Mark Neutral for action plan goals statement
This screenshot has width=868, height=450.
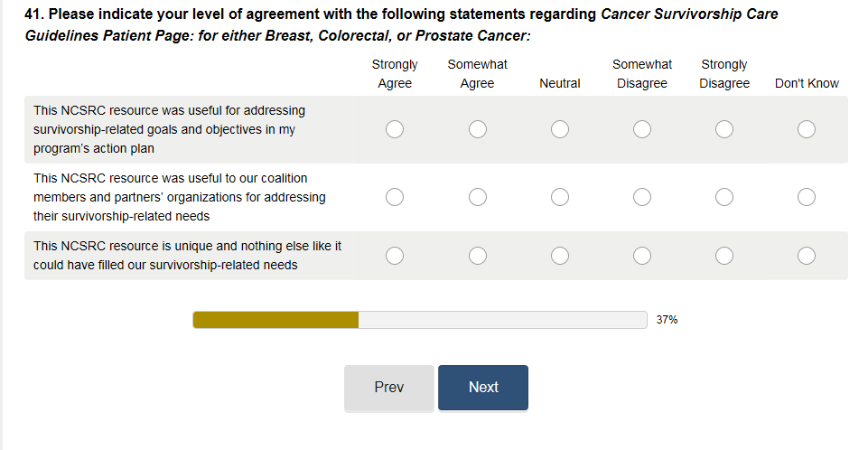click(560, 130)
